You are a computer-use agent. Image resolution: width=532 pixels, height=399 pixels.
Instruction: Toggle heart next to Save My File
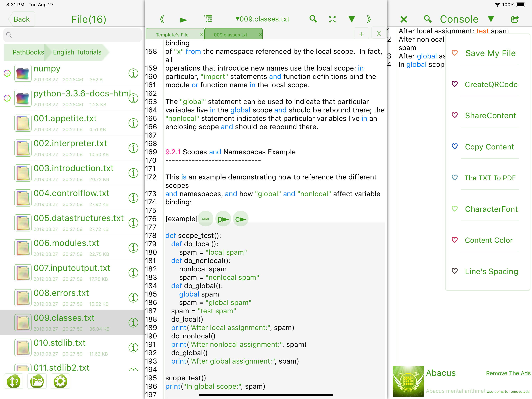tap(454, 53)
